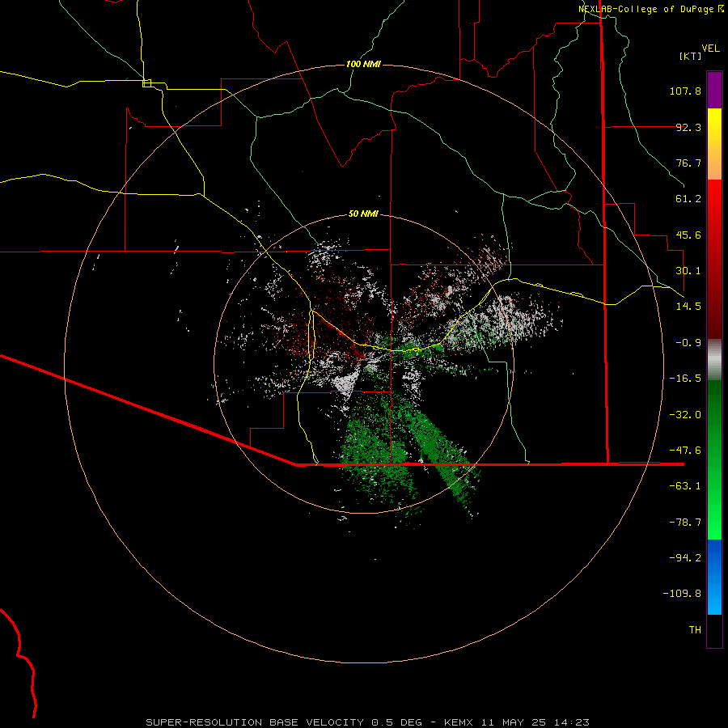Select the -0.9 legend value
Viewport: 728px width, 728px height.
pos(688,343)
